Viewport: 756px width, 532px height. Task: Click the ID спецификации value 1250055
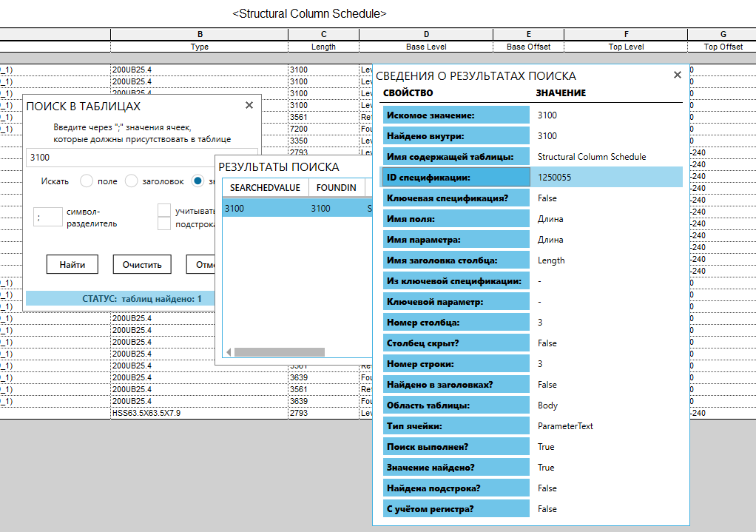554,178
